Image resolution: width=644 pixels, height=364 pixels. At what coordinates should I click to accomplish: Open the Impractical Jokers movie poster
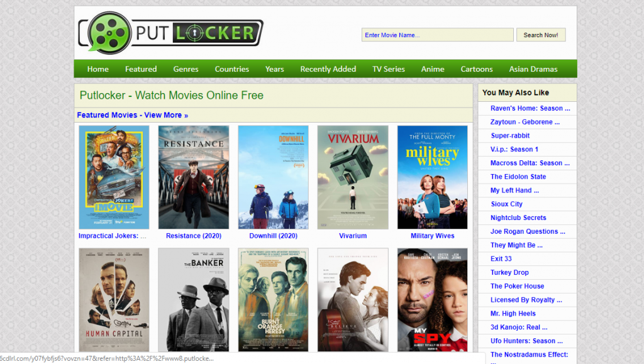114,177
